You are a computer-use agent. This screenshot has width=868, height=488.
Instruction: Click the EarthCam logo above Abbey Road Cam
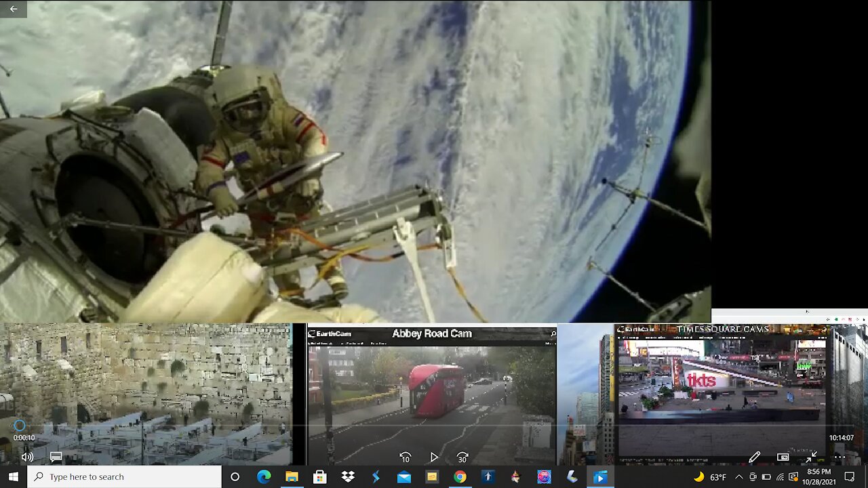[330, 333]
